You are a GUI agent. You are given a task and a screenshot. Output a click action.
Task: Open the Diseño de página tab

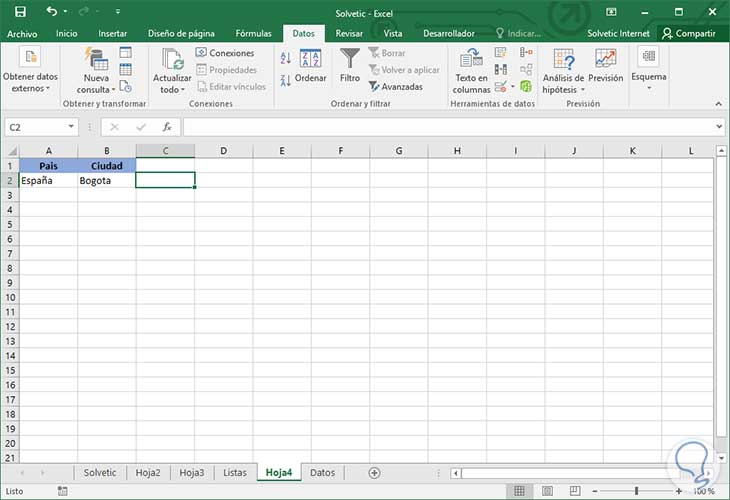point(181,34)
